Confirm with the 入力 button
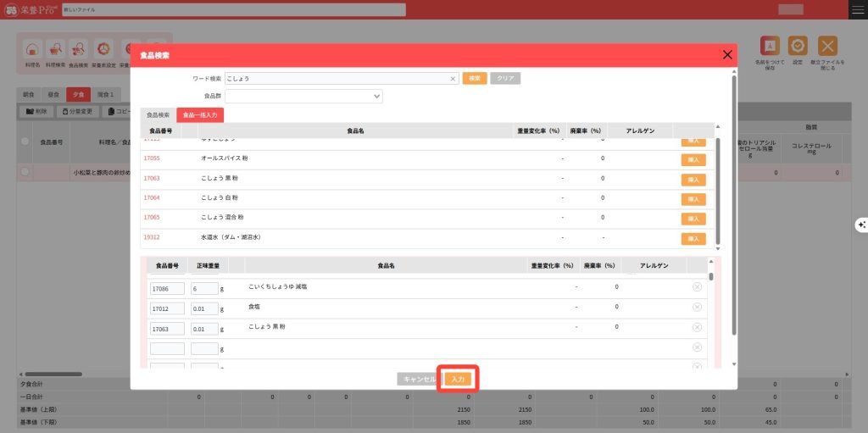 click(458, 379)
